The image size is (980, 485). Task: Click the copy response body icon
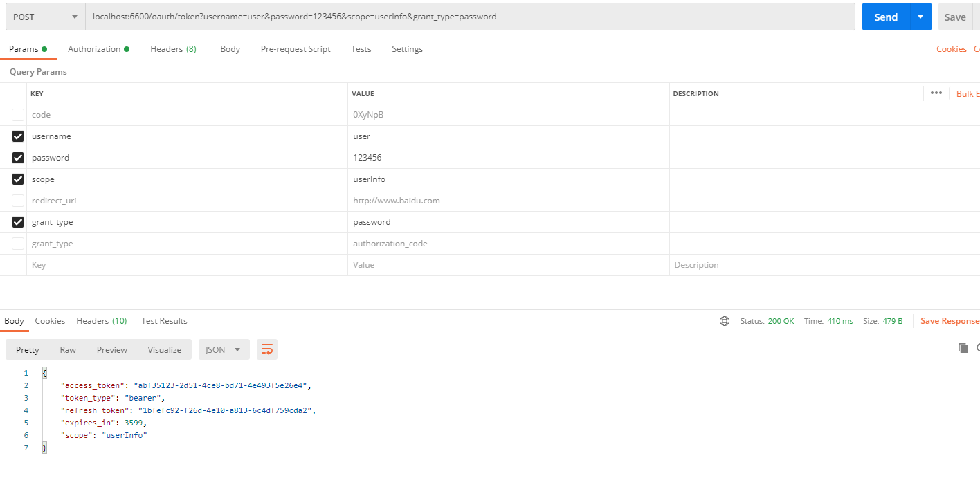(x=963, y=348)
